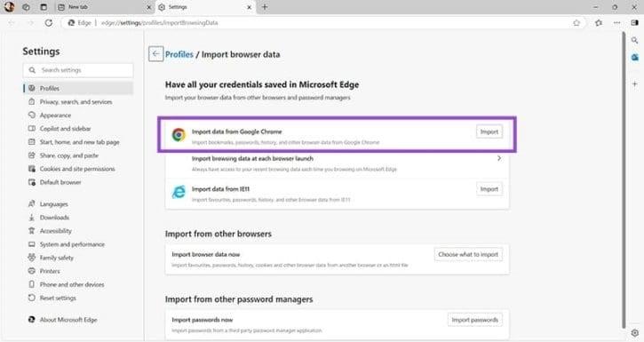Click the back arrow next to Profiles
Viewport: 644px width, 342px height.
point(155,54)
